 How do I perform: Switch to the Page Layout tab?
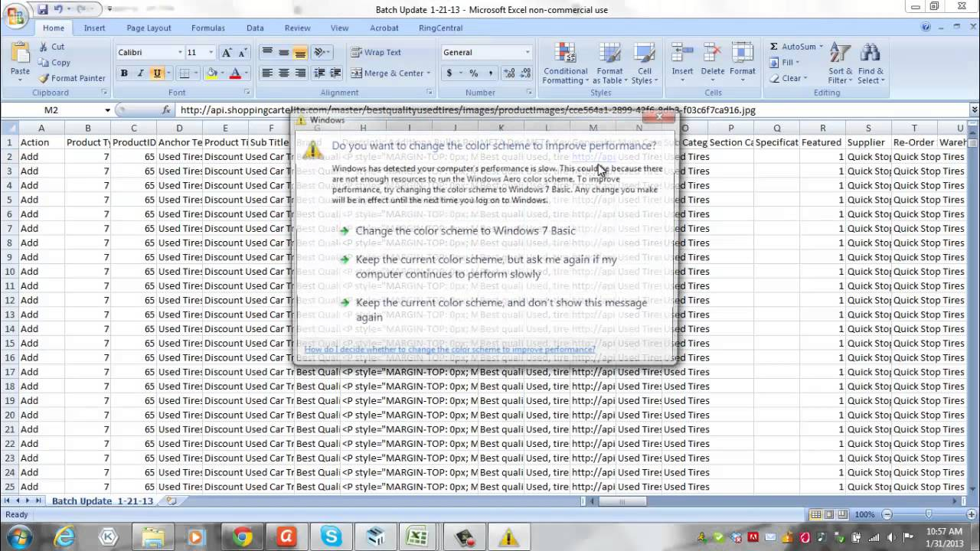(x=149, y=28)
